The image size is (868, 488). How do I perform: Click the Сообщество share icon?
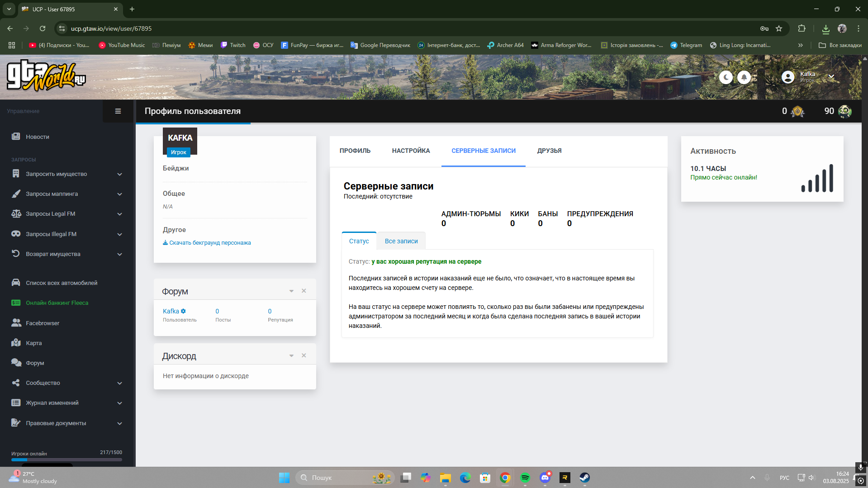coord(16,383)
